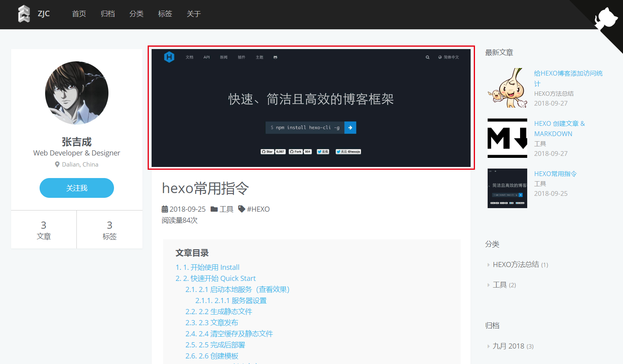Click the 关注我 follow button
Viewport: 623px width, 364px height.
click(x=77, y=188)
